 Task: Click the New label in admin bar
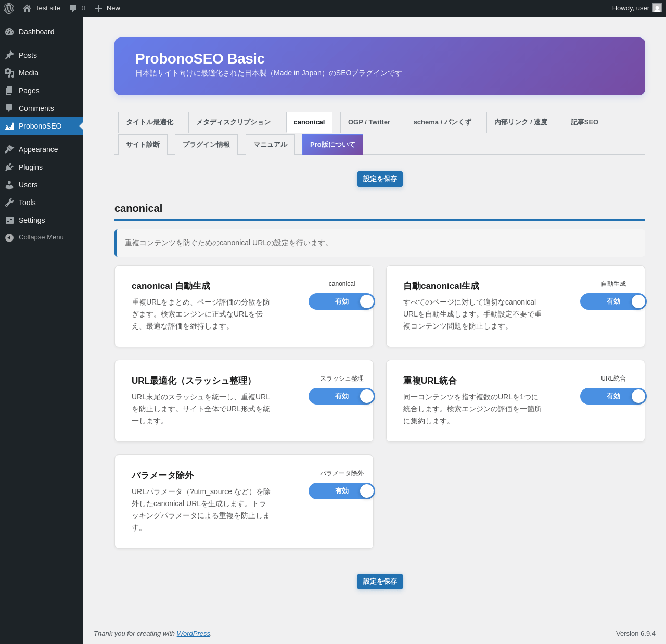point(113,8)
